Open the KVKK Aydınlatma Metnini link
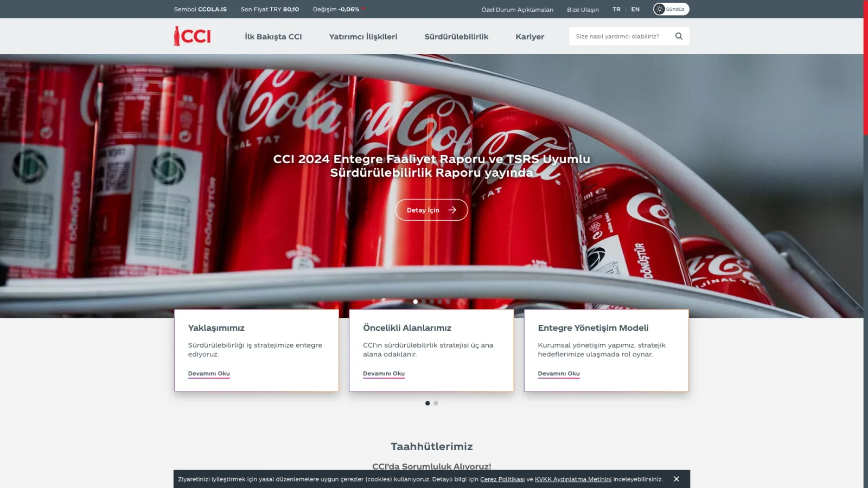 pyautogui.click(x=573, y=479)
